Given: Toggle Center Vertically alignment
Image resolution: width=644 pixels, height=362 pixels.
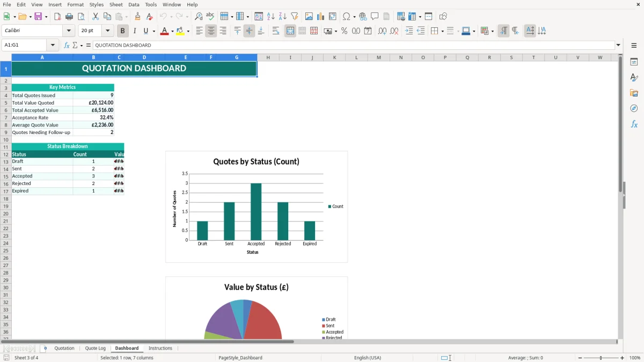Looking at the screenshot, I should 249,31.
